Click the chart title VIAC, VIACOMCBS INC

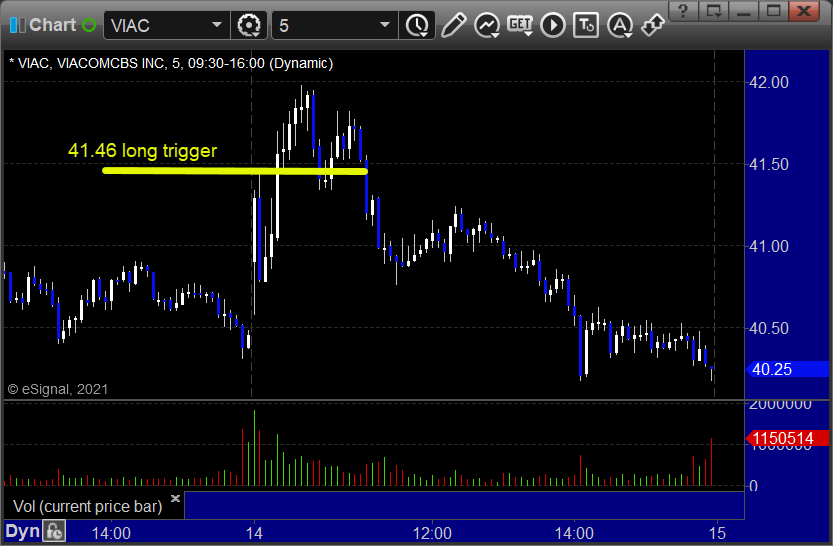click(x=172, y=63)
